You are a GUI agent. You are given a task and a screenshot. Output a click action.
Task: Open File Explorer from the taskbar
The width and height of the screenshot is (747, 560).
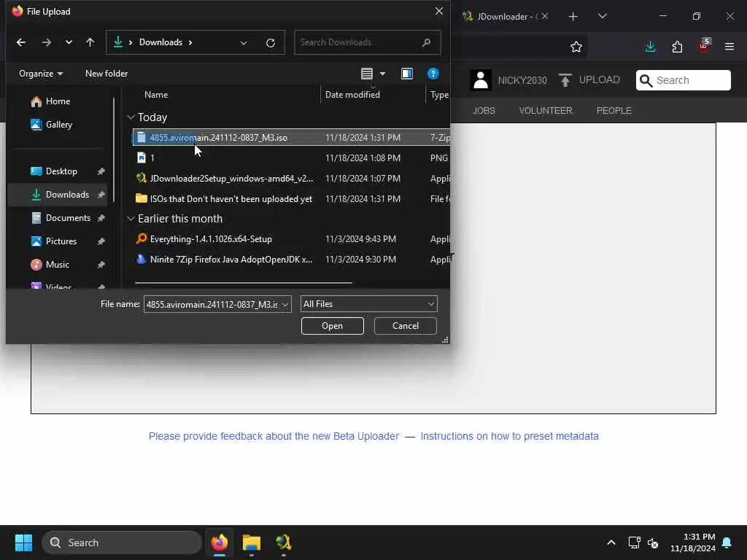tap(251, 542)
